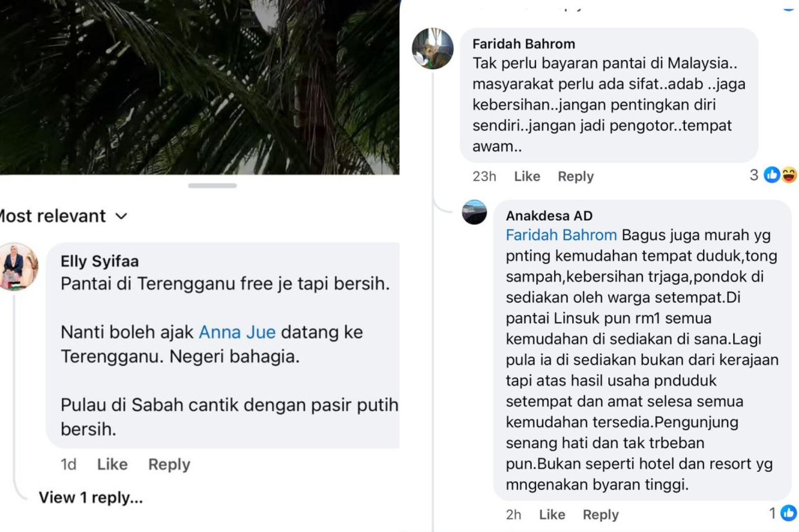Reply to Anakdesa AD's comment

(601, 515)
